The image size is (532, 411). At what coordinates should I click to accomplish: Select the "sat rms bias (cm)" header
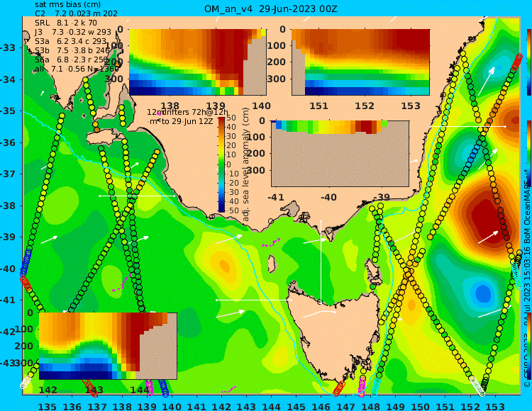pos(68,5)
